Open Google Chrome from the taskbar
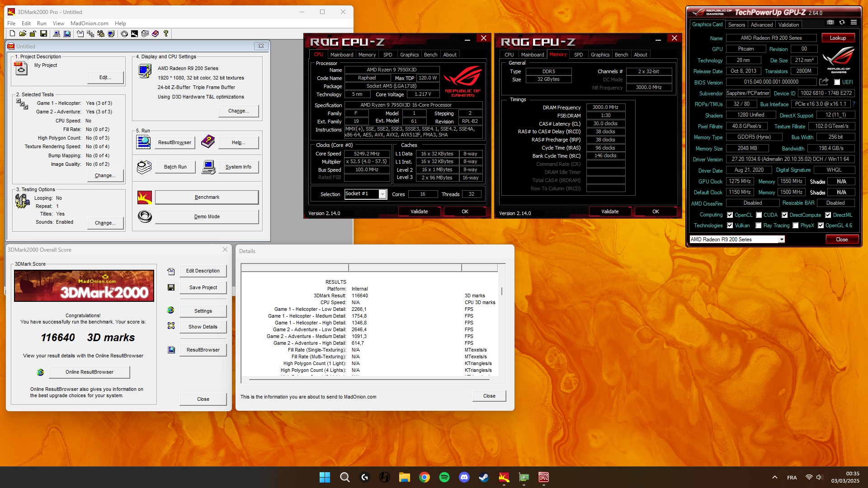 tap(425, 477)
